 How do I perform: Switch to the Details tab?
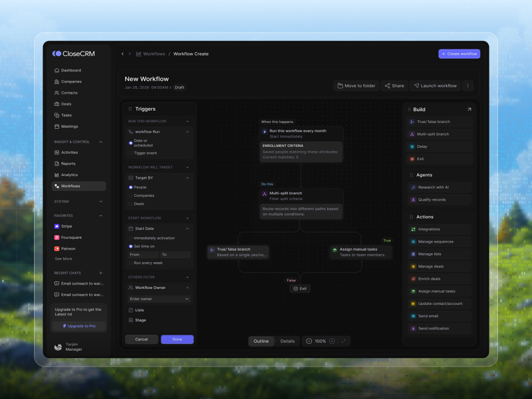tap(287, 342)
